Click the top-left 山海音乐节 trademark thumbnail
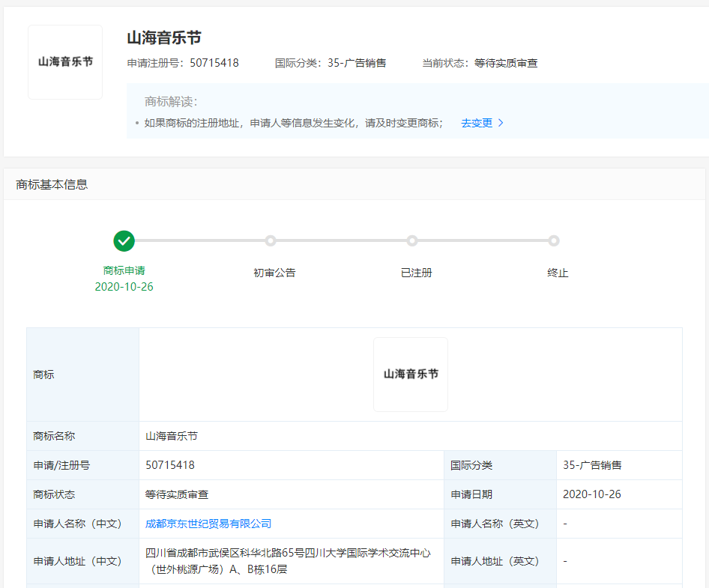Viewport: 709px width, 588px height. [x=65, y=62]
